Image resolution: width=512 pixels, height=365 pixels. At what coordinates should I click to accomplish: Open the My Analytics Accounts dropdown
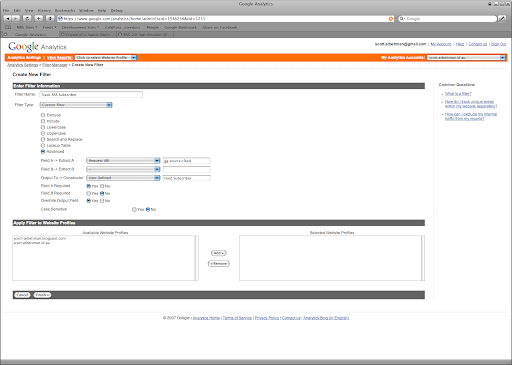[466, 58]
